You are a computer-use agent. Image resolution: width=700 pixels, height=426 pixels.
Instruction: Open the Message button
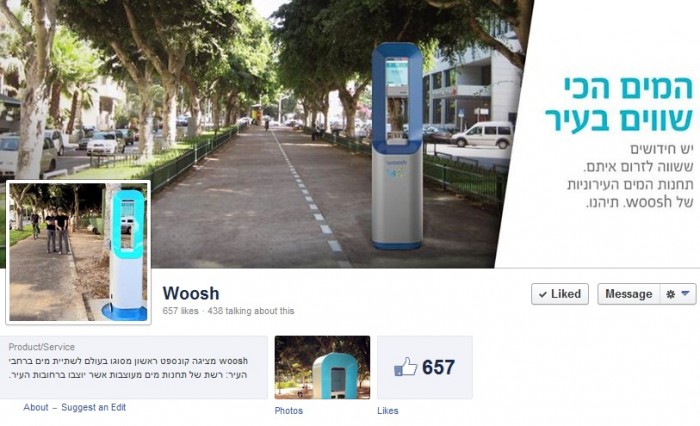(x=629, y=294)
